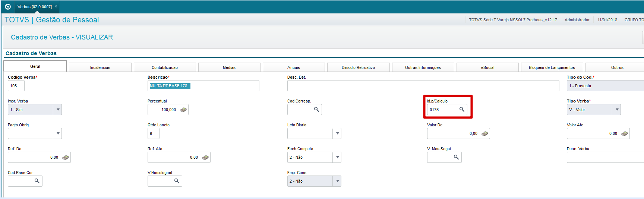Click the Descricao field with MULTA DT BASE 178
Image resolution: width=644 pixels, height=199 pixels.
pos(203,86)
